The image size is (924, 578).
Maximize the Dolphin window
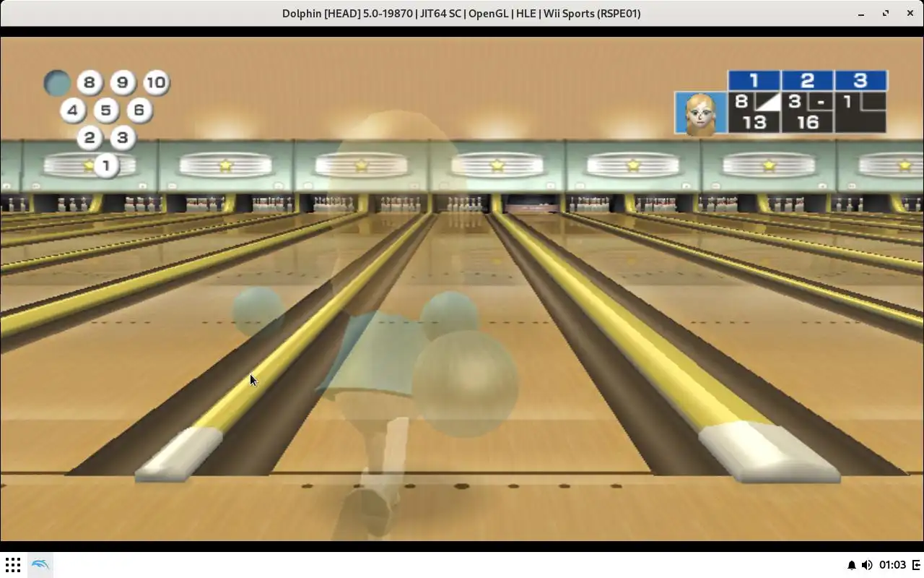[x=886, y=13]
